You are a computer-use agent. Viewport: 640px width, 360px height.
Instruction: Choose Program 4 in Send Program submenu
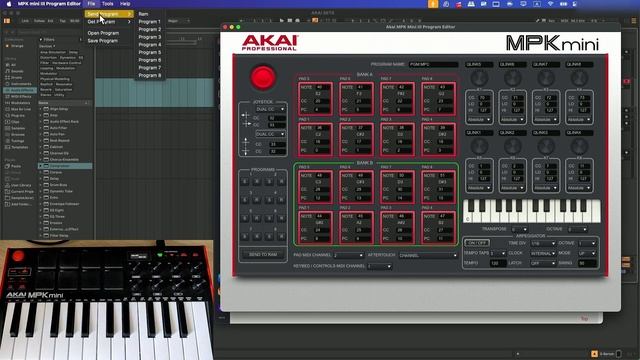coord(149,45)
